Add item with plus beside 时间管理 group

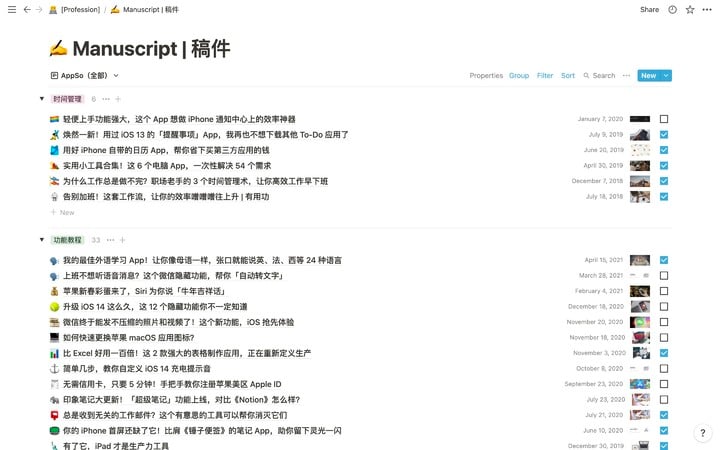[118, 99]
